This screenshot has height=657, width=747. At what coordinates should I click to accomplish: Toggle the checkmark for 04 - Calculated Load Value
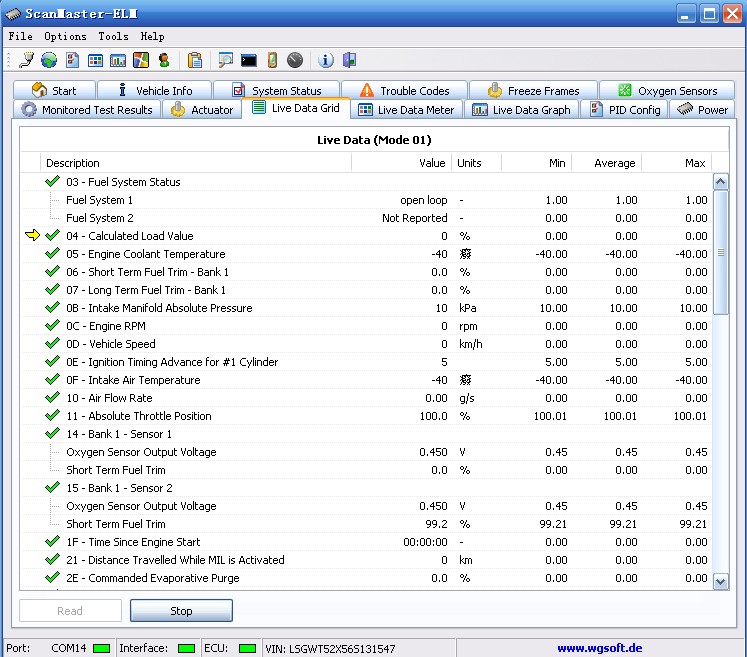click(x=52, y=235)
